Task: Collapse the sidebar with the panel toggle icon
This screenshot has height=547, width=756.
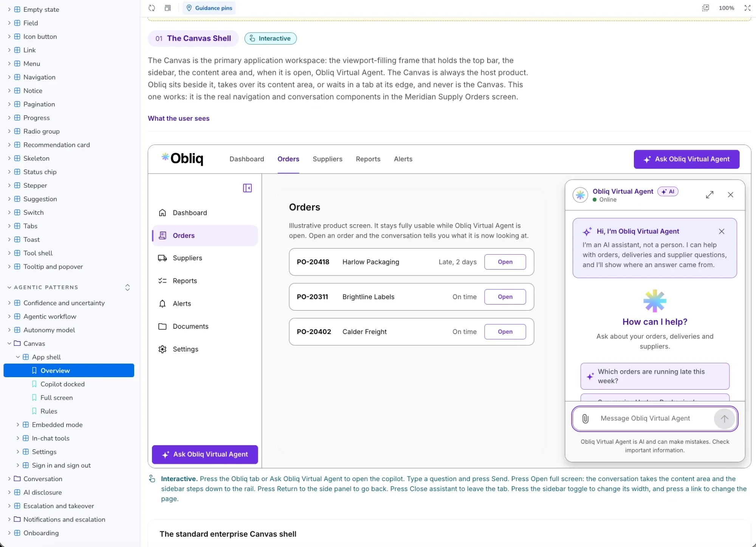Action: click(x=247, y=188)
